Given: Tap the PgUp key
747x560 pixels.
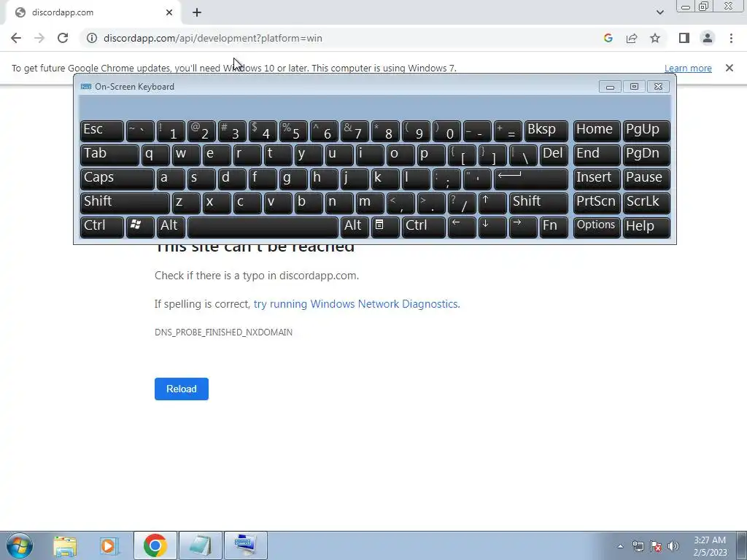Looking at the screenshot, I should [x=646, y=131].
